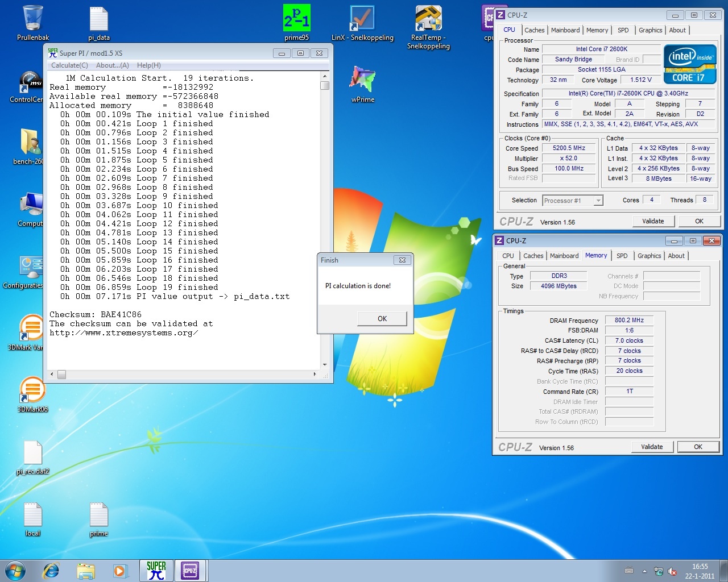Open the About...(A) menu in Super PI
Viewport: 728px width, 582px height.
113,65
